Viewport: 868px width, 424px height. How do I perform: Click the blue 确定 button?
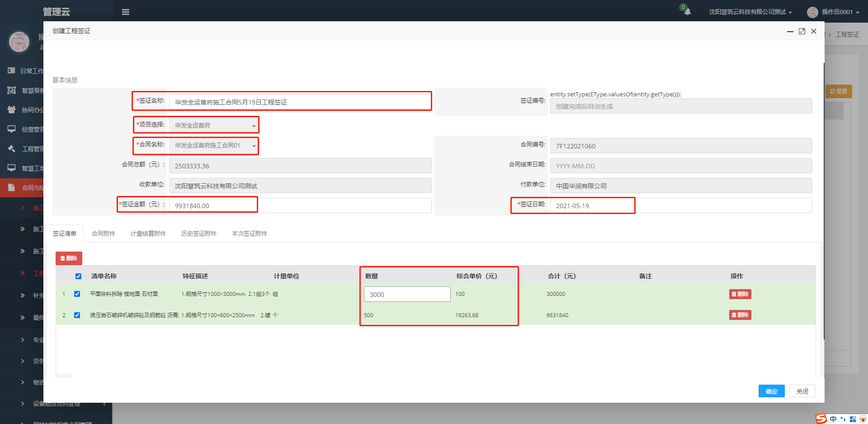click(x=771, y=391)
